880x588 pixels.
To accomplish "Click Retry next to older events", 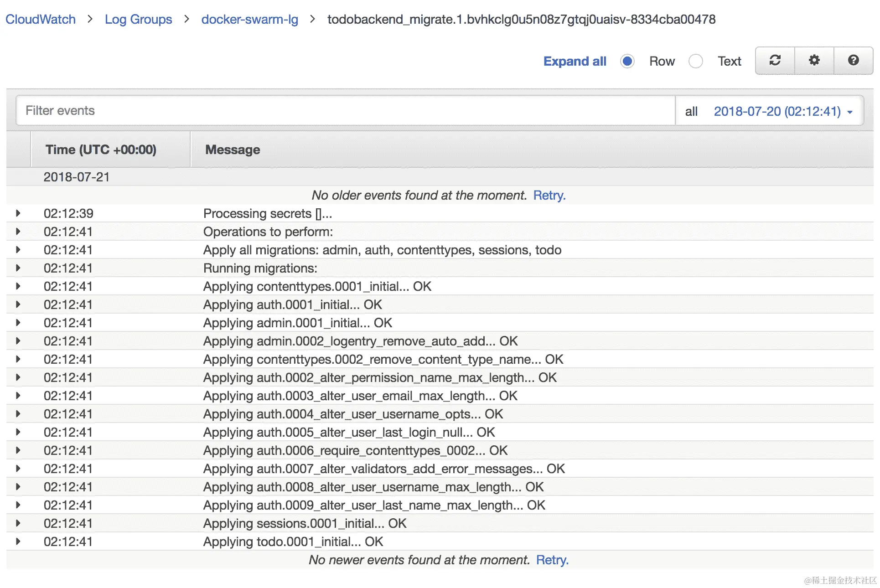I will point(549,195).
